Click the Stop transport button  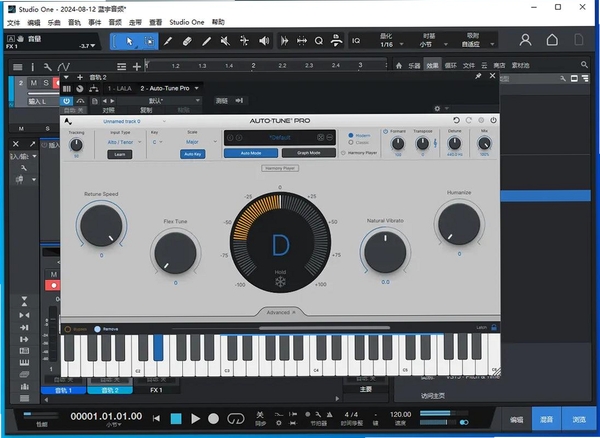pos(176,418)
